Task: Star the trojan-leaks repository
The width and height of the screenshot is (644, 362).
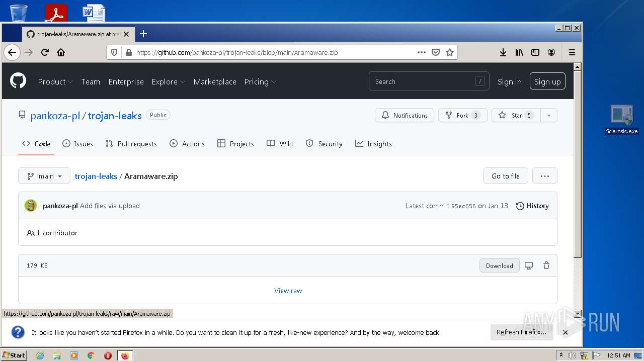Action: tap(516, 115)
